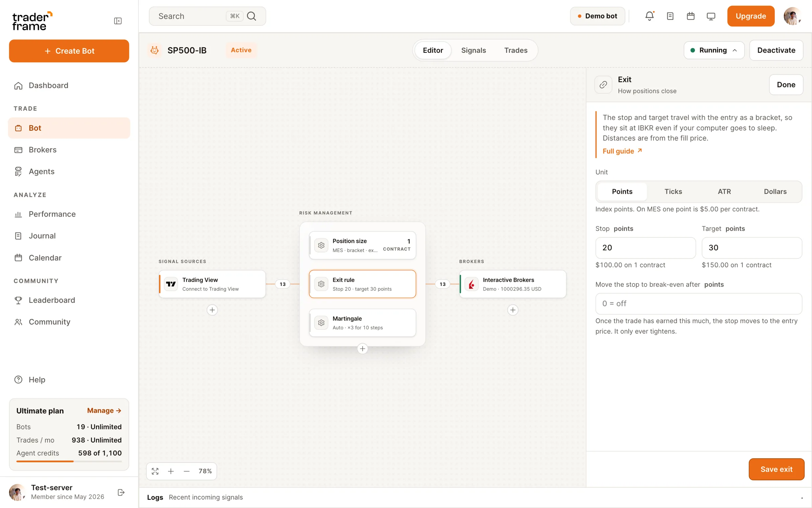812x508 pixels.
Task: Open Agents in the sidebar
Action: click(69, 171)
